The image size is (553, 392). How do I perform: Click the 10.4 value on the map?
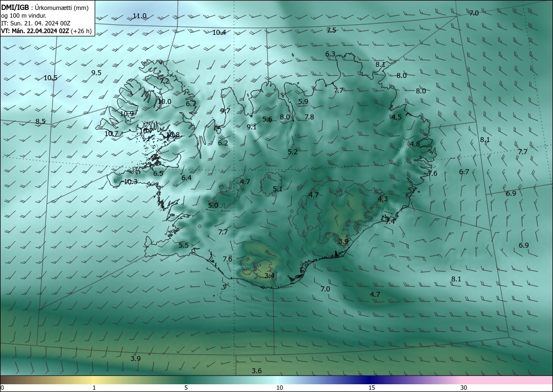[x=219, y=33]
